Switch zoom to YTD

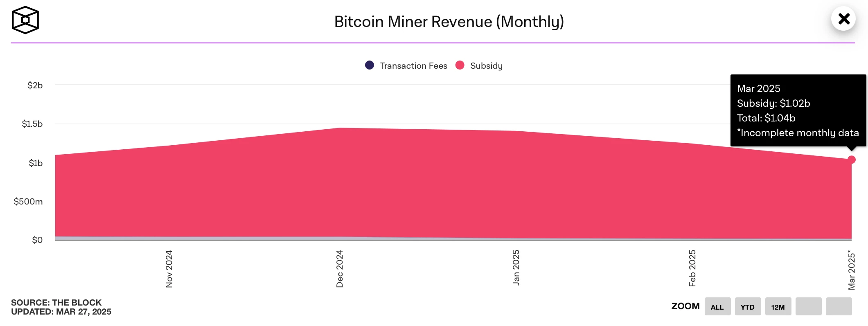[x=747, y=307]
